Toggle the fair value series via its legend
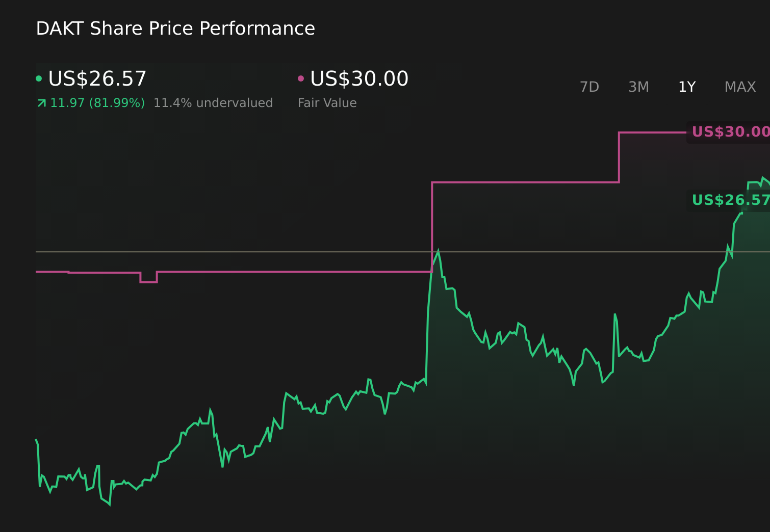Image resolution: width=770 pixels, height=532 pixels. point(358,78)
